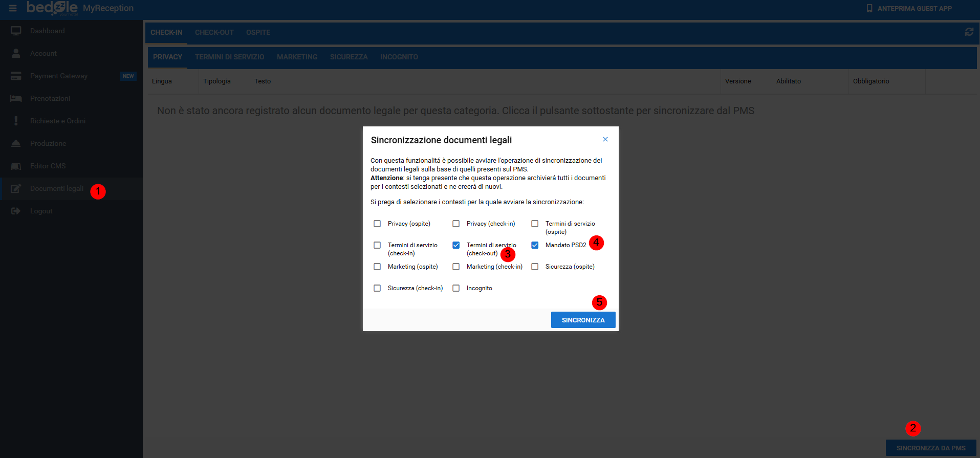The width and height of the screenshot is (980, 458).
Task: Open Dashboard via its monitor icon
Action: pyautogui.click(x=16, y=31)
